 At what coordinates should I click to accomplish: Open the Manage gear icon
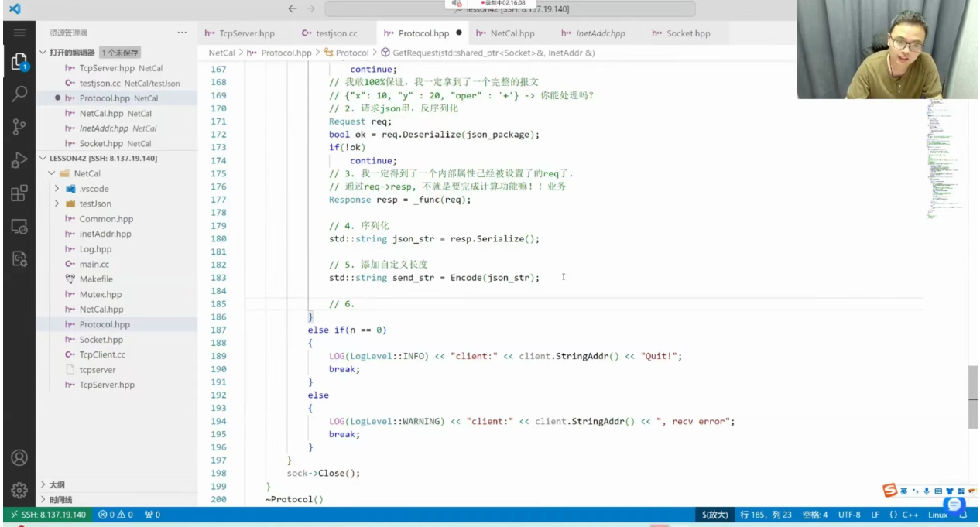19,490
